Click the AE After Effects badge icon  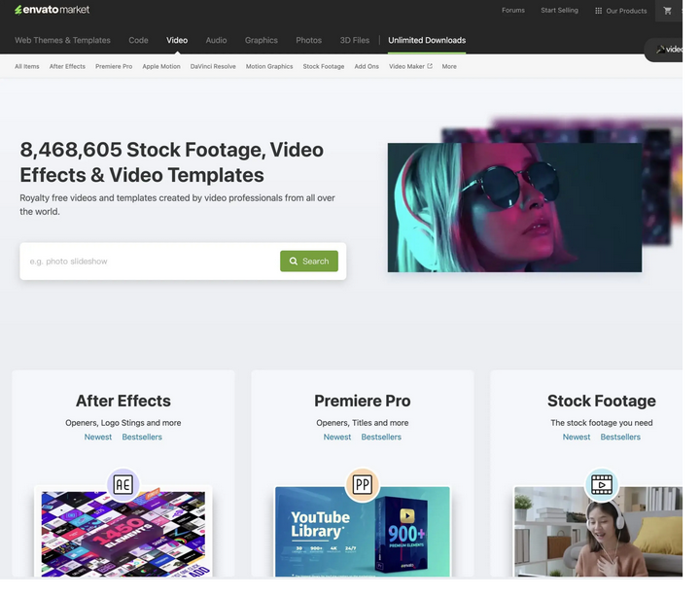[x=123, y=484]
